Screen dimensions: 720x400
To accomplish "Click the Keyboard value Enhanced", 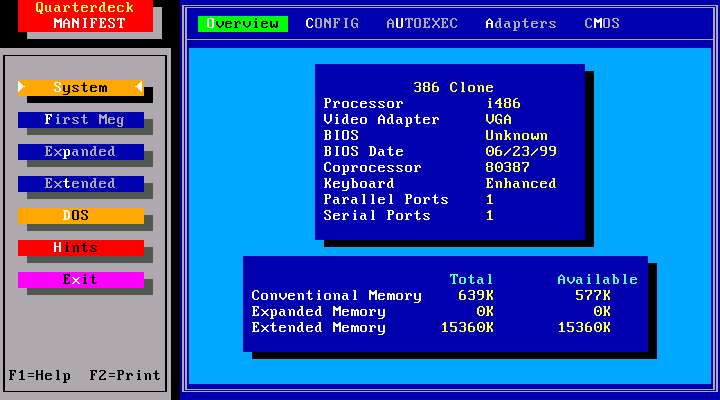I will click(521, 184).
